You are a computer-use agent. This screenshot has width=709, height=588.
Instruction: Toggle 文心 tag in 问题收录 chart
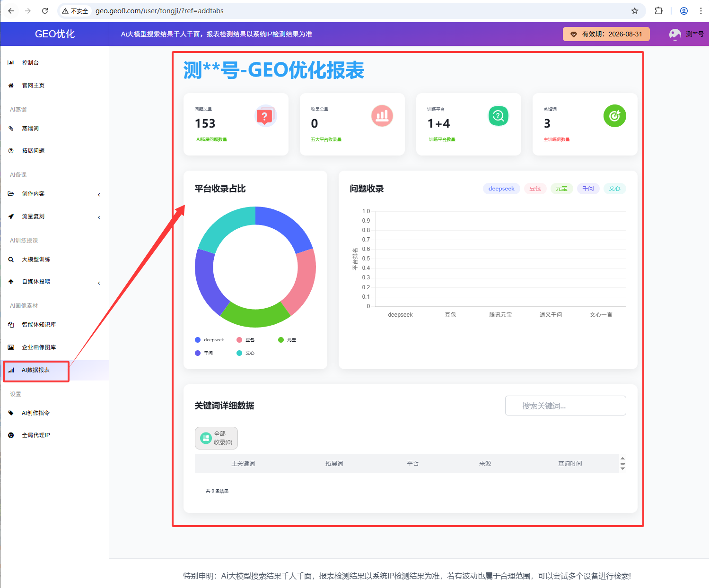click(614, 189)
